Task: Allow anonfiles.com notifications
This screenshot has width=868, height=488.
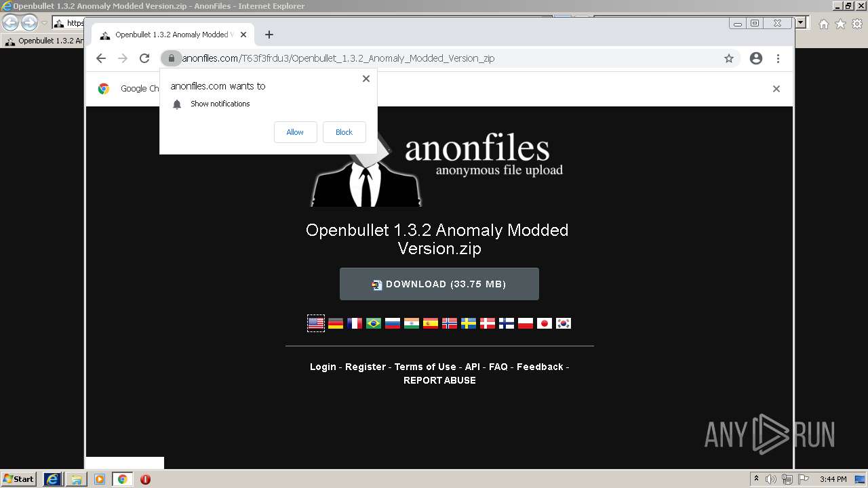Action: pyautogui.click(x=295, y=132)
